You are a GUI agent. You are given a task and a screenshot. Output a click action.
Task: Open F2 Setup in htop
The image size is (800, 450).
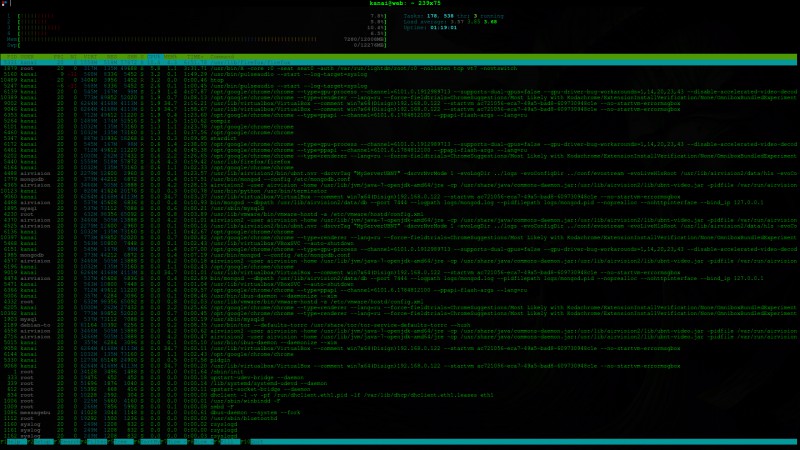coord(40,442)
